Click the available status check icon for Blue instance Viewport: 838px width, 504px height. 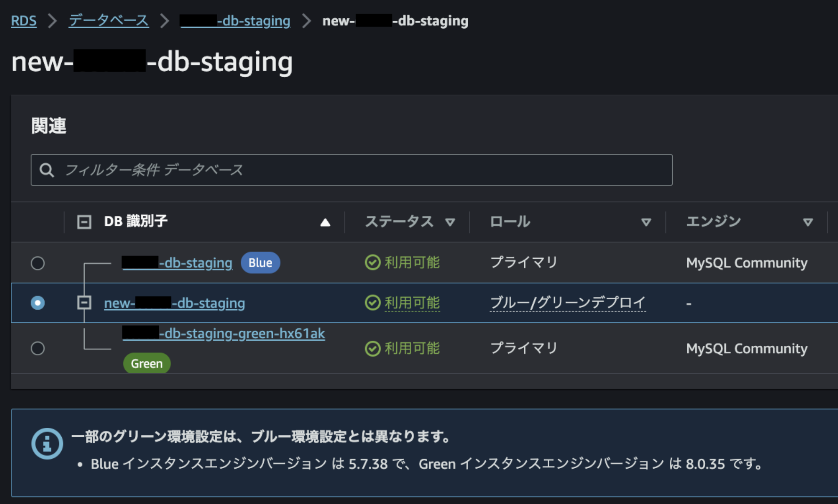pos(373,263)
